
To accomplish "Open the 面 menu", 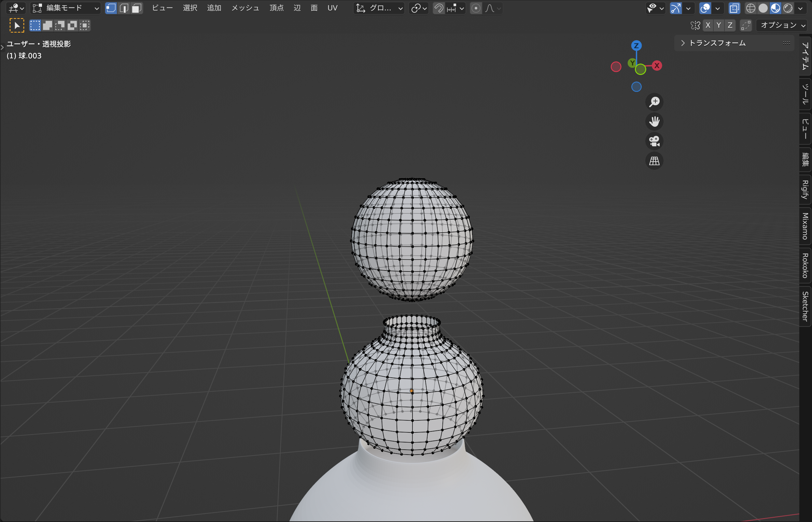I will click(314, 8).
